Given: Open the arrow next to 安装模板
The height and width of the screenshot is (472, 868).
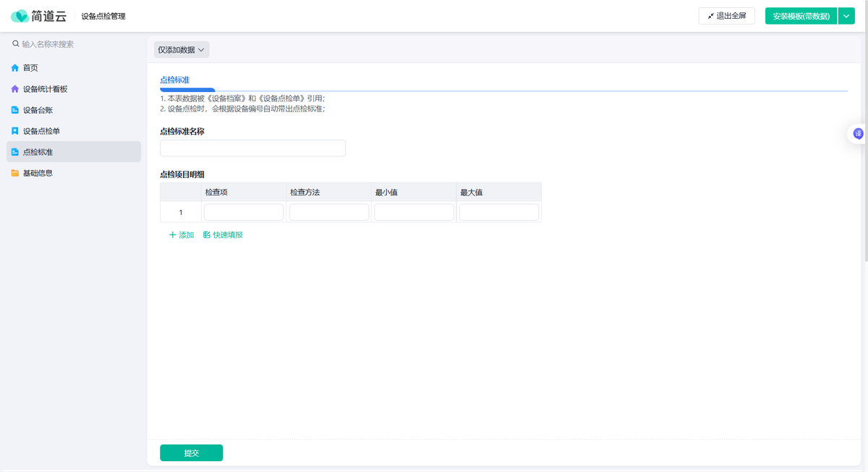Looking at the screenshot, I should pos(846,16).
